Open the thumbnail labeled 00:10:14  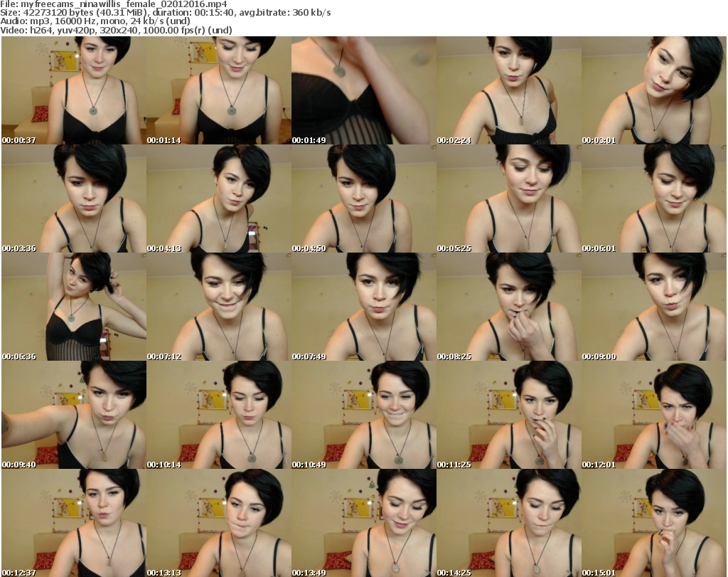219,415
